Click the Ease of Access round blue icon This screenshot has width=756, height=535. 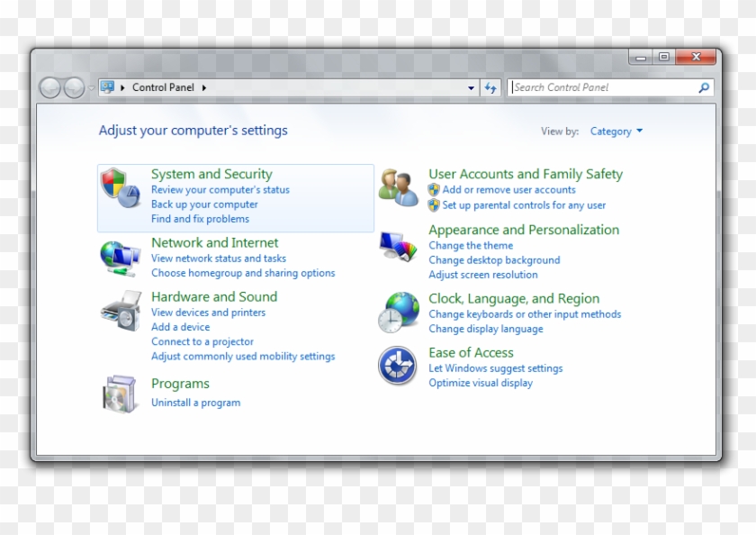[397, 365]
